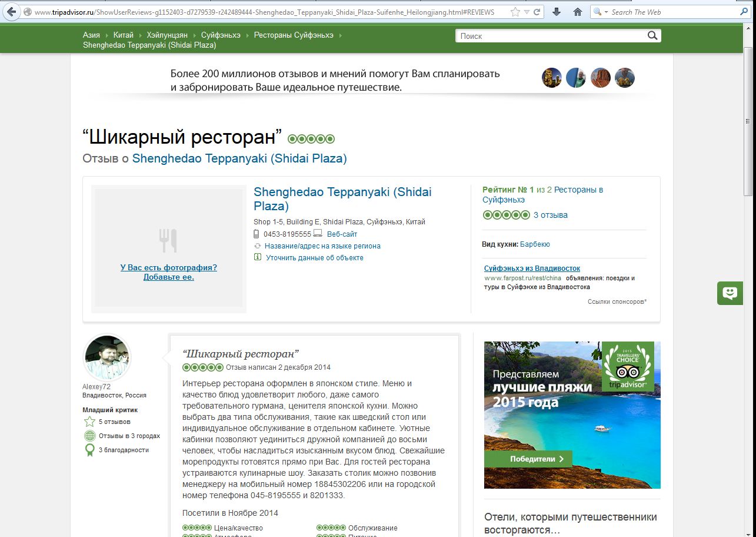Viewport: 756px width, 537px height.
Task: Open Уточнить данные об объекте link
Action: click(315, 257)
